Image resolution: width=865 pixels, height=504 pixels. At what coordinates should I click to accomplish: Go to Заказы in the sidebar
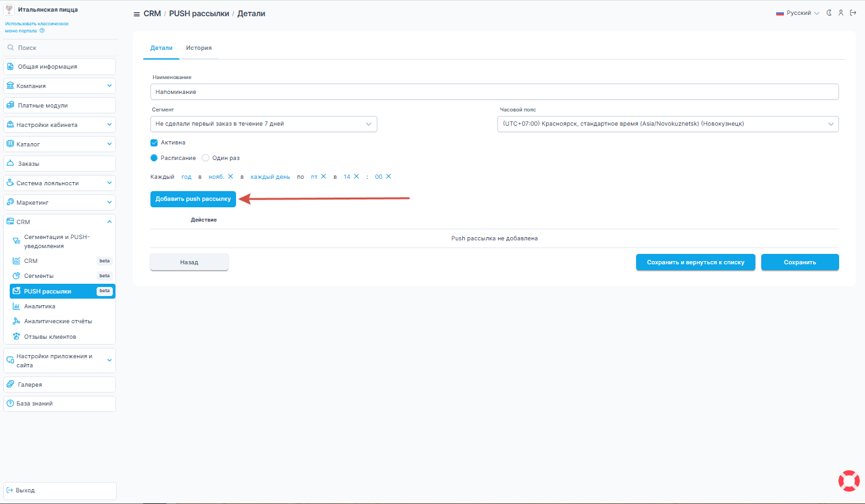tap(60, 164)
